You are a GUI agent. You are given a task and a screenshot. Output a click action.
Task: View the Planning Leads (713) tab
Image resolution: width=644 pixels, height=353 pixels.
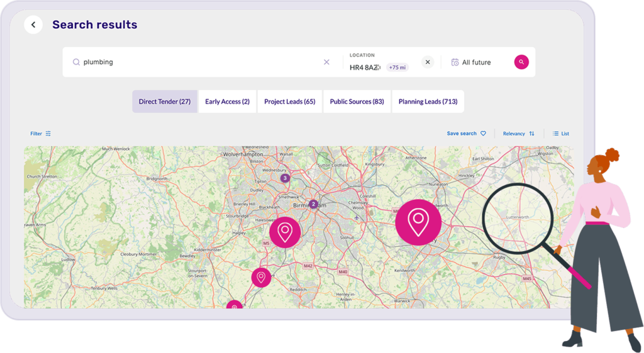(428, 101)
